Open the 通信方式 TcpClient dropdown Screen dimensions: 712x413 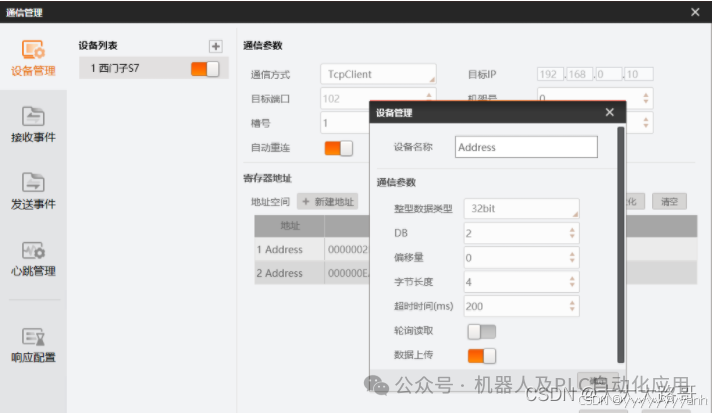[378, 74]
